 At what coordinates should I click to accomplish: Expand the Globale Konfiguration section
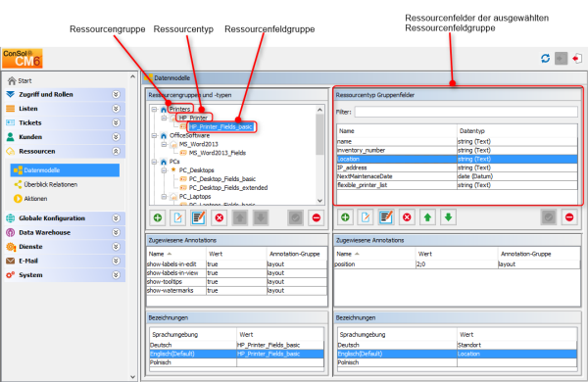(x=117, y=218)
